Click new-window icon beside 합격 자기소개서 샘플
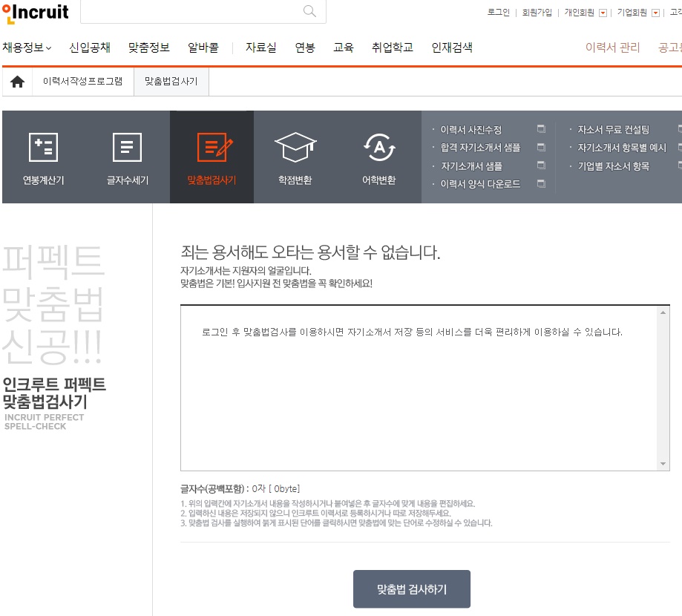Image resolution: width=682 pixels, height=616 pixels. 541,147
